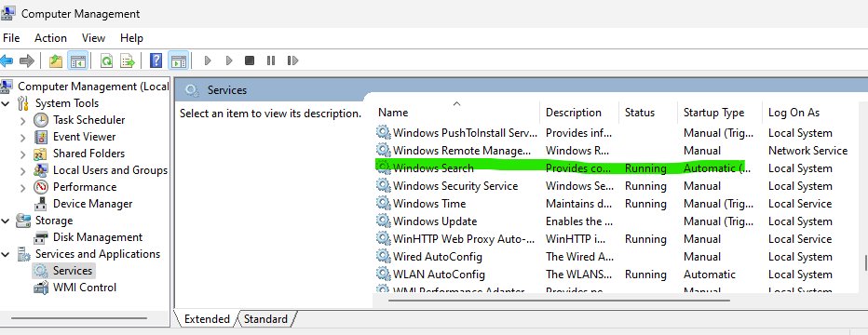Click the console tree horizontal scrollbar
Screen dimensions: 868x335
tap(79, 318)
